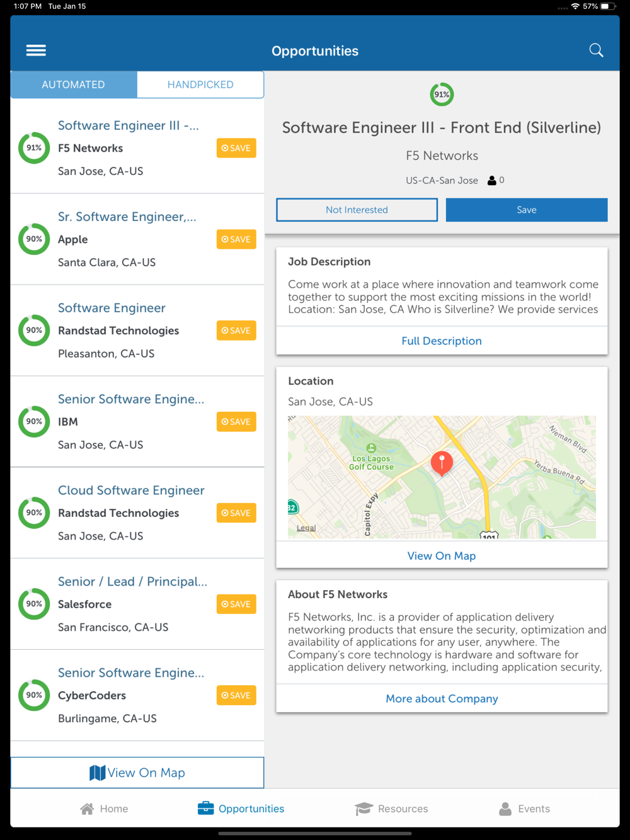This screenshot has width=630, height=840.
Task: Click the 90% match circle for CyberCoders
Action: coord(34,695)
